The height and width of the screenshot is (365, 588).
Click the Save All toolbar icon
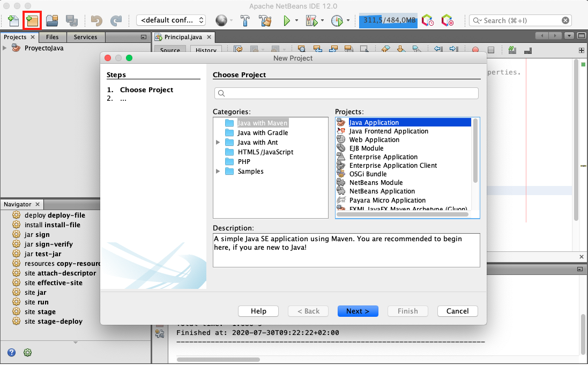tap(71, 20)
